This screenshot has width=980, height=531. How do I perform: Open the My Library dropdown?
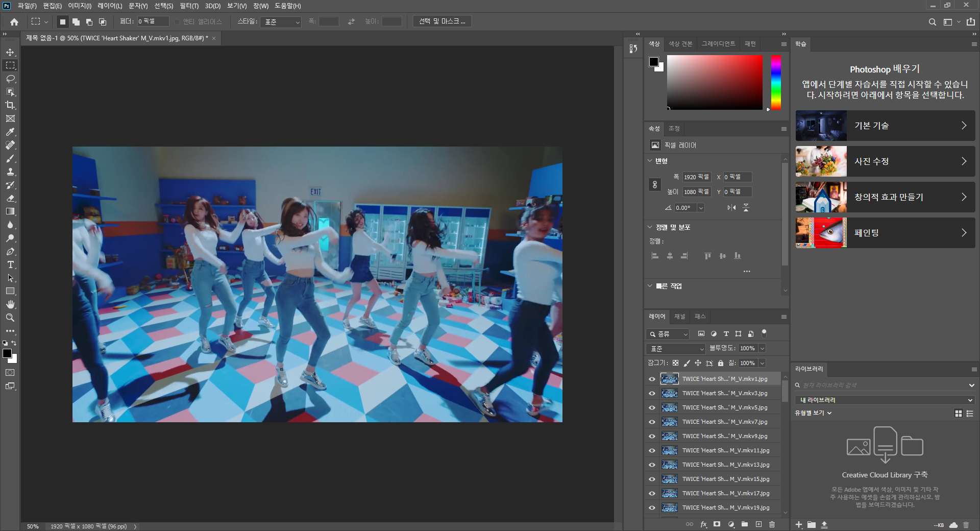pos(885,400)
